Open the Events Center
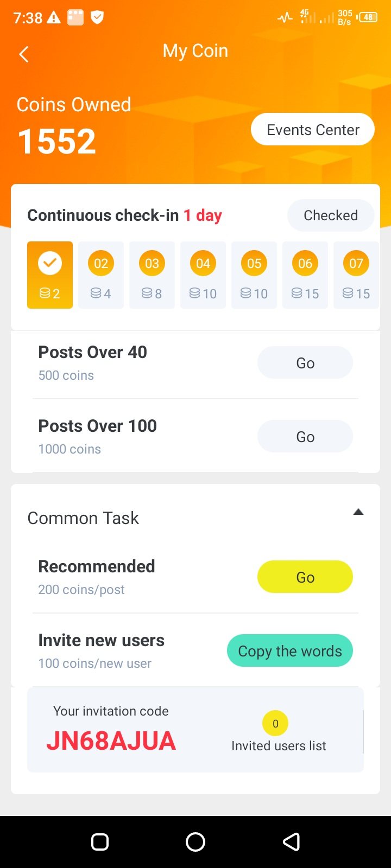This screenshot has width=391, height=868. click(313, 130)
